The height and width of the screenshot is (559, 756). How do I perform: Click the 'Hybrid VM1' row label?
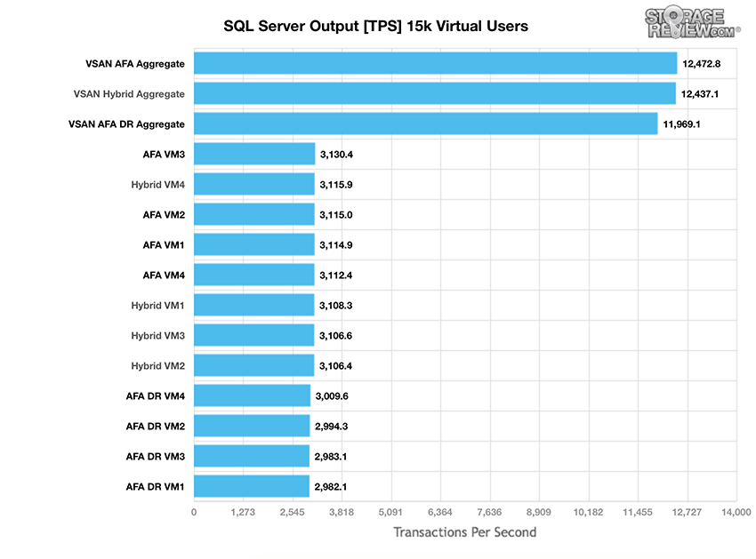point(157,306)
